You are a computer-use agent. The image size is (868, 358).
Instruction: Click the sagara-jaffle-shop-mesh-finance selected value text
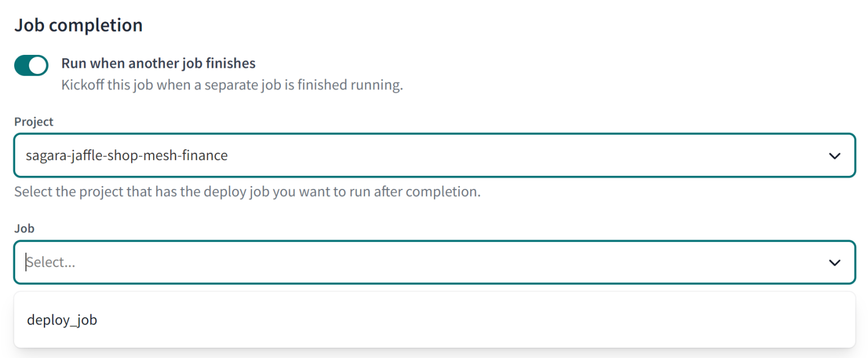[x=127, y=156]
